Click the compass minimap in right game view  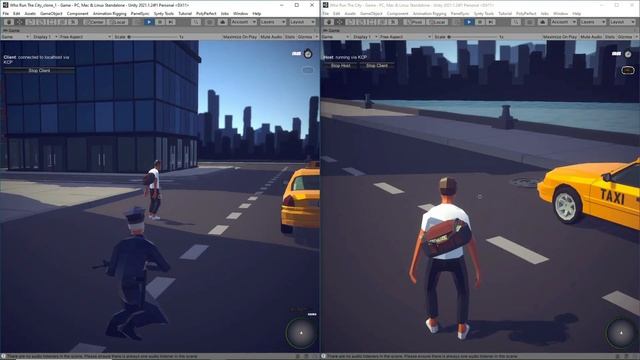pyautogui.click(x=621, y=333)
